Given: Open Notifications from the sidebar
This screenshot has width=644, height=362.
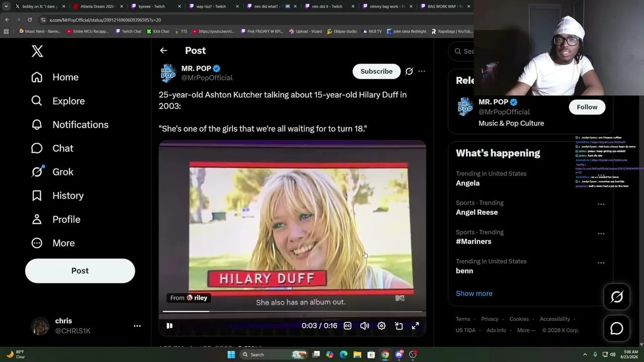Looking at the screenshot, I should [69, 124].
